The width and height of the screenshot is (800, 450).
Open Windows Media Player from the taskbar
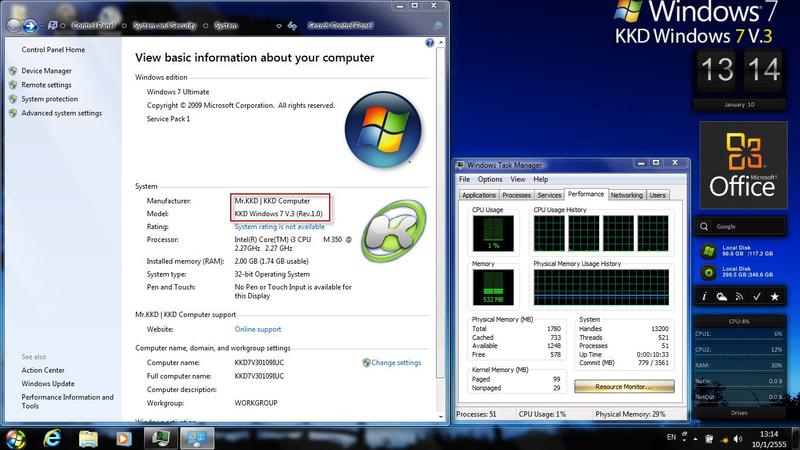[x=123, y=438]
